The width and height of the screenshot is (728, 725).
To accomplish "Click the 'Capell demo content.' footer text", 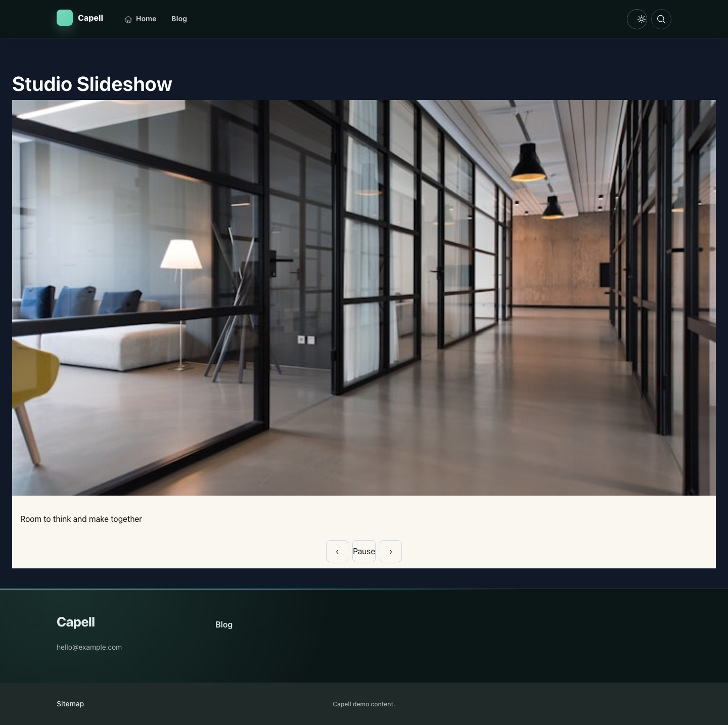I will coord(364,704).
